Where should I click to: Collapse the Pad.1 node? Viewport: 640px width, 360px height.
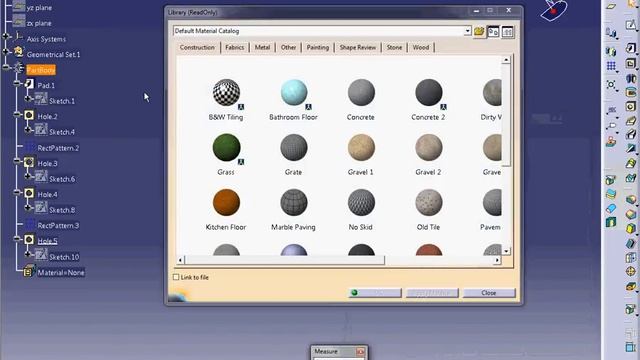point(17,83)
